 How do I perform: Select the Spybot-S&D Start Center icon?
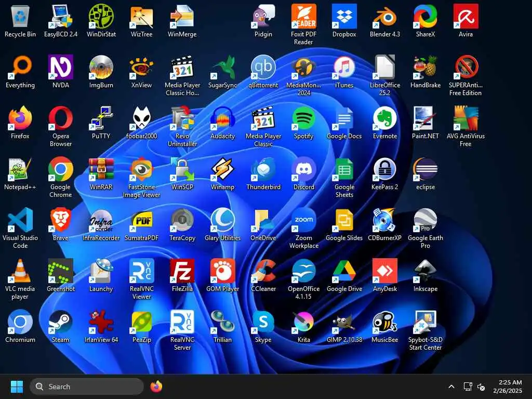click(425, 322)
